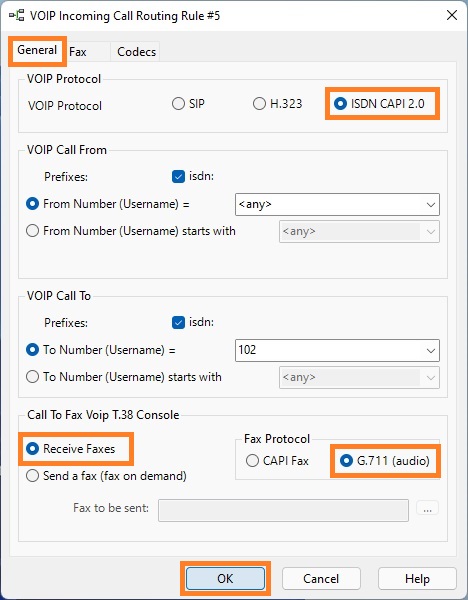
Task: Choose the H.323 protocol option
Action: click(x=278, y=104)
